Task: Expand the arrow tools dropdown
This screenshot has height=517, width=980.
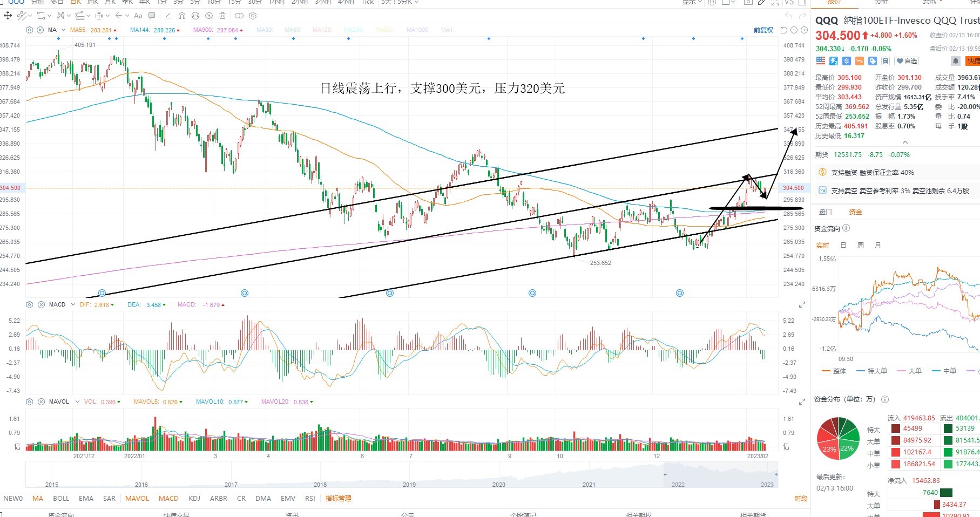Action: (127, 16)
